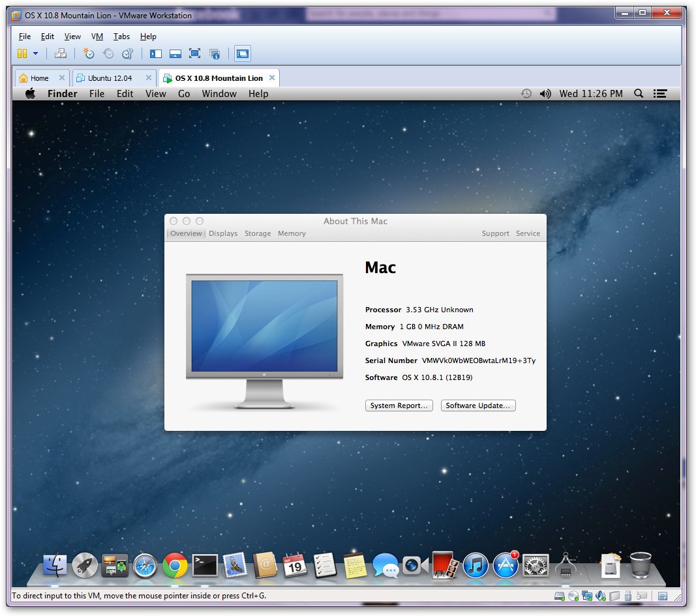
Task: Select the Storage tab in About This Mac
Action: pos(258,233)
